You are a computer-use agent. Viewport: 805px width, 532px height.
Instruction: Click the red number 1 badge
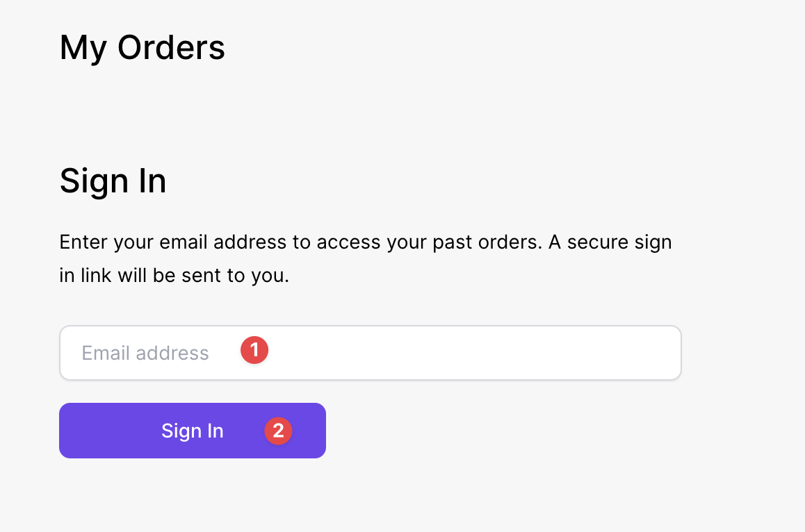pos(254,351)
